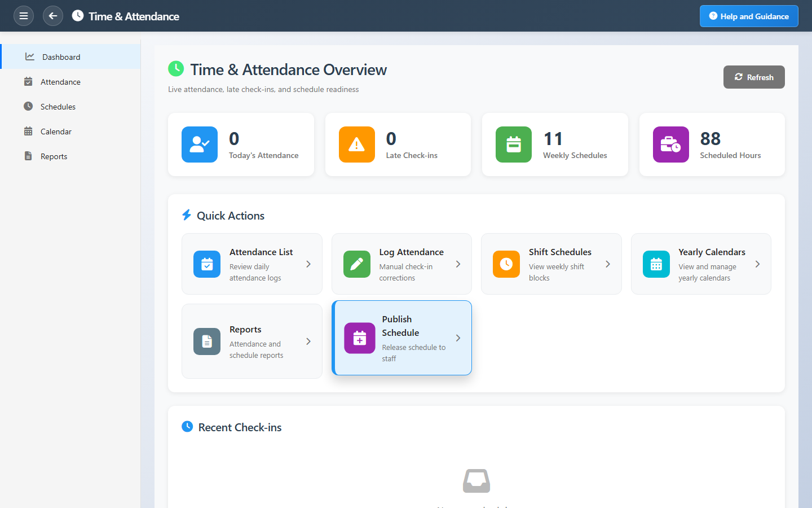Go to Calendar in the sidebar
The width and height of the screenshot is (812, 508).
click(x=56, y=132)
